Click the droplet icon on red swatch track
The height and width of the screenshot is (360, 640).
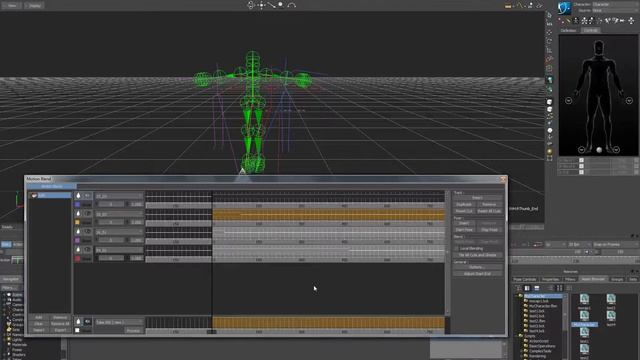(x=78, y=249)
